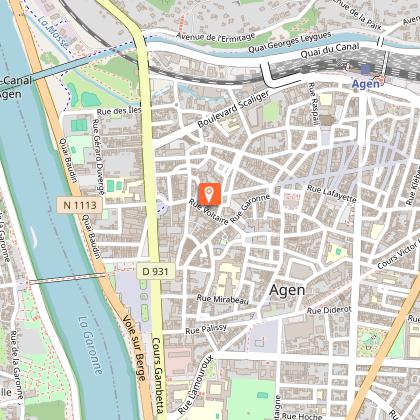This screenshot has height=420, width=420.
Task: Select the Rue Lamouroux street label
Action: (x=195, y=384)
